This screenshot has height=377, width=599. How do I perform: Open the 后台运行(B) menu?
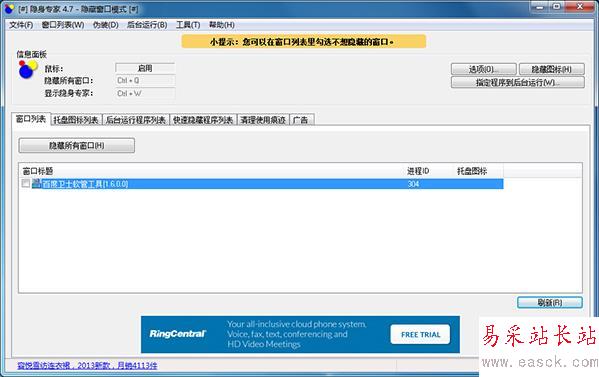coord(147,25)
